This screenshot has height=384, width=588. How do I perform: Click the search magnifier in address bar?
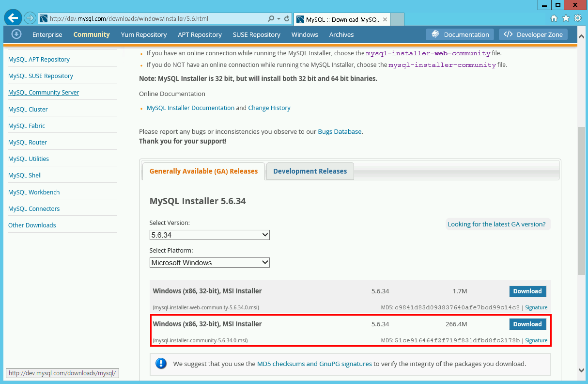point(271,19)
